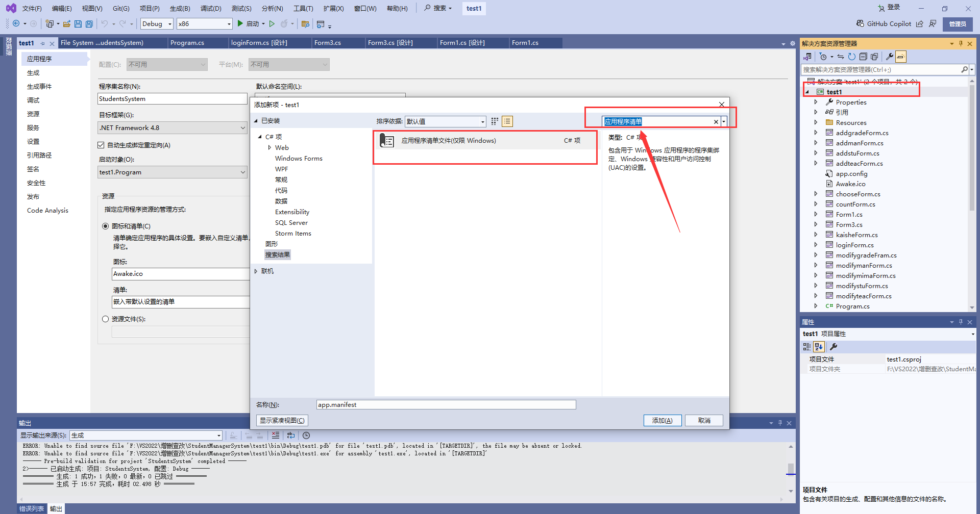Open file using the folder toolbar icon
Image resolution: width=980 pixels, height=514 pixels.
click(x=66, y=24)
